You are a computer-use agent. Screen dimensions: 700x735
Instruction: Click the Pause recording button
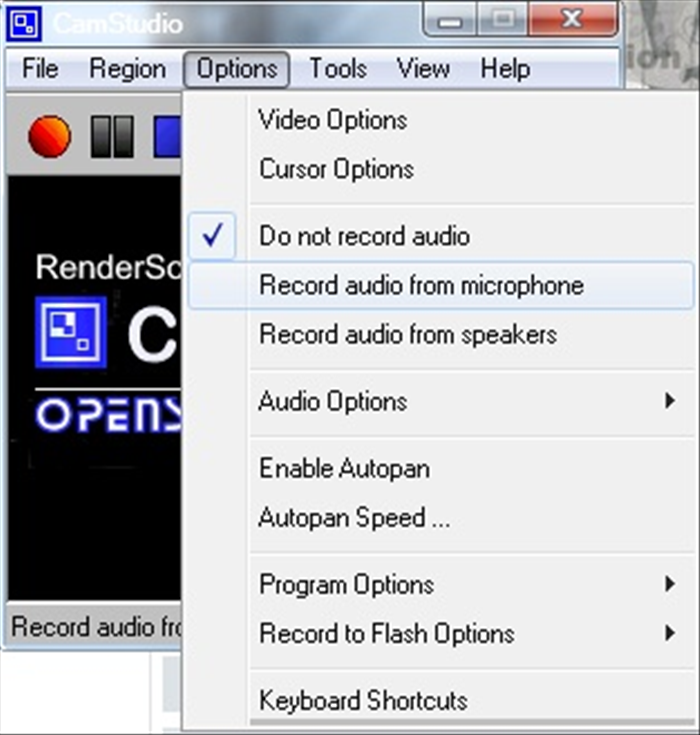click(112, 136)
